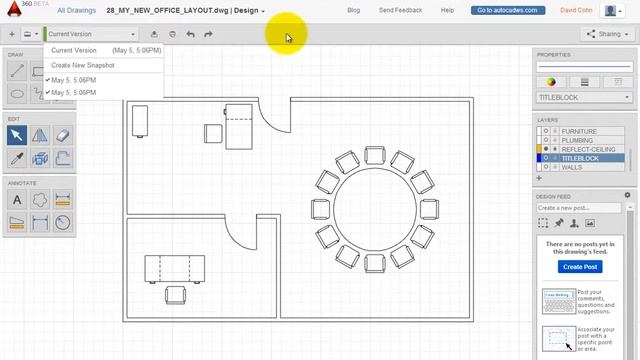Toggle lock on REFLECT-CEILING layer

coord(555,149)
